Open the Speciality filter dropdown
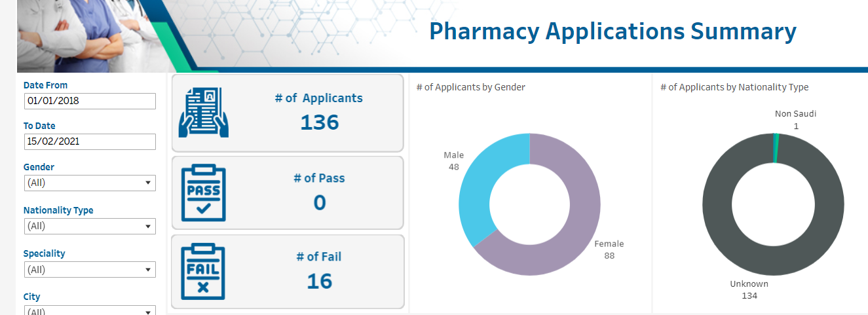The image size is (868, 315). click(x=90, y=269)
